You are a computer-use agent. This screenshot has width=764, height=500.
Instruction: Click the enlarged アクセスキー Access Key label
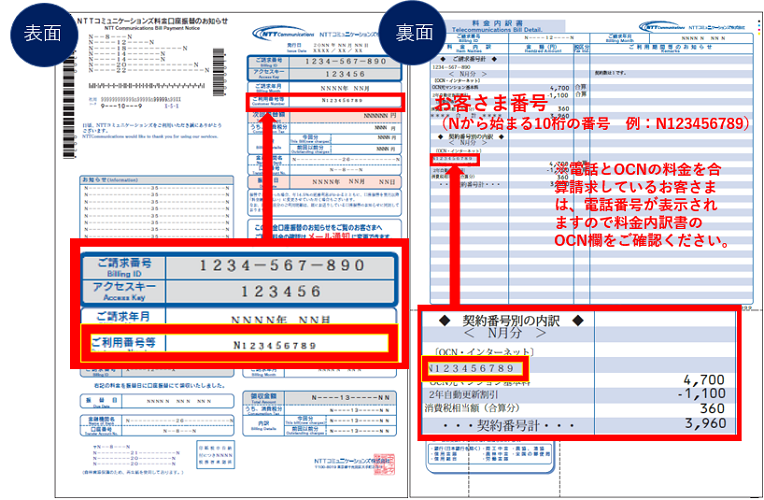click(124, 291)
